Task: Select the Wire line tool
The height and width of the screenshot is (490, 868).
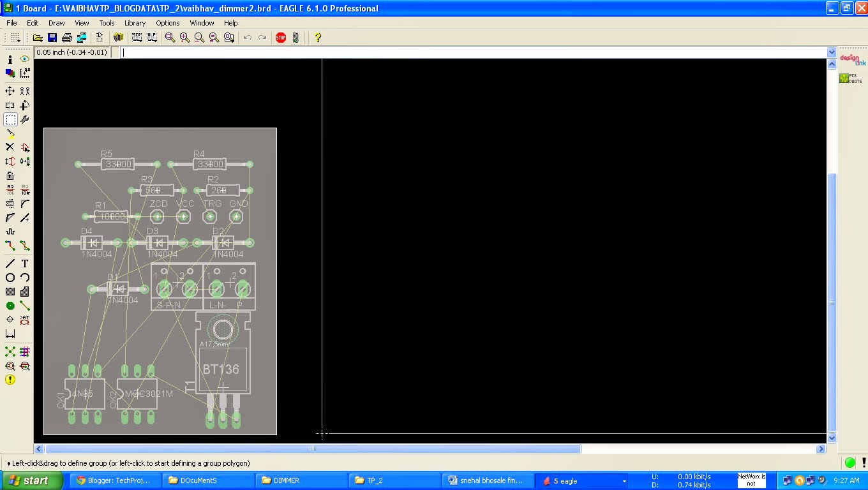Action: tap(10, 264)
